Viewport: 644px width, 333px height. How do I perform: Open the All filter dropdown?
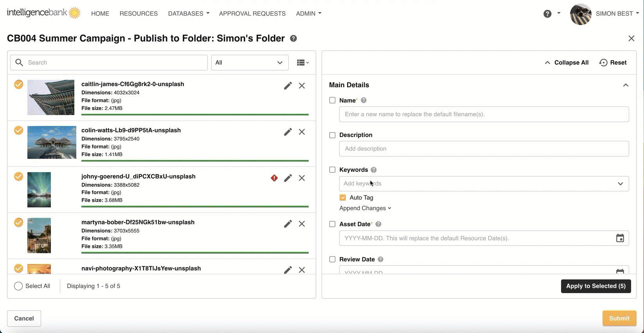250,63
